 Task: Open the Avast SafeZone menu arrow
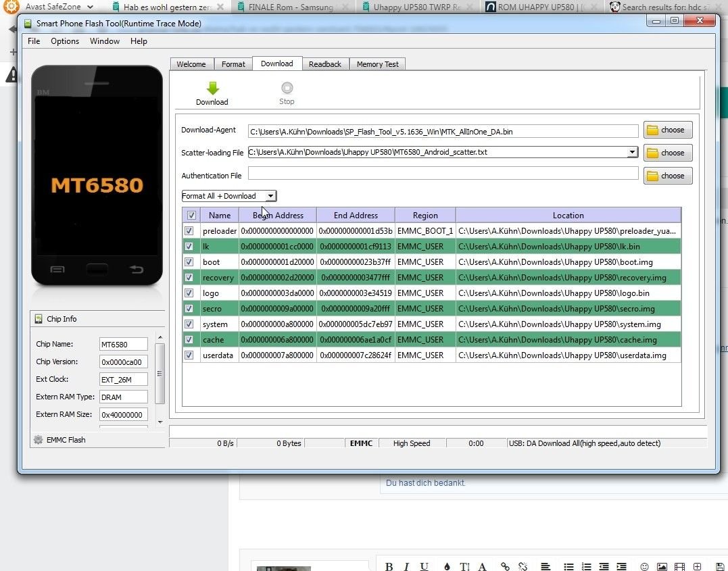click(x=90, y=7)
